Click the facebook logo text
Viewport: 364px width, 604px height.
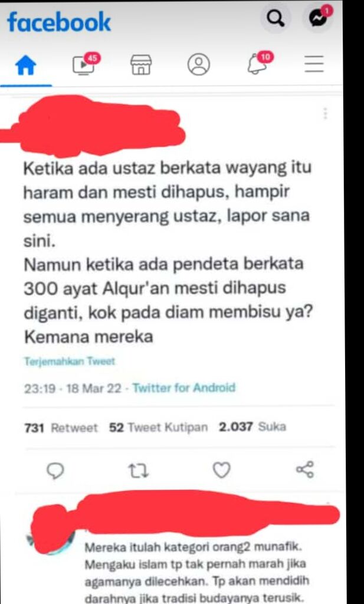click(x=59, y=22)
